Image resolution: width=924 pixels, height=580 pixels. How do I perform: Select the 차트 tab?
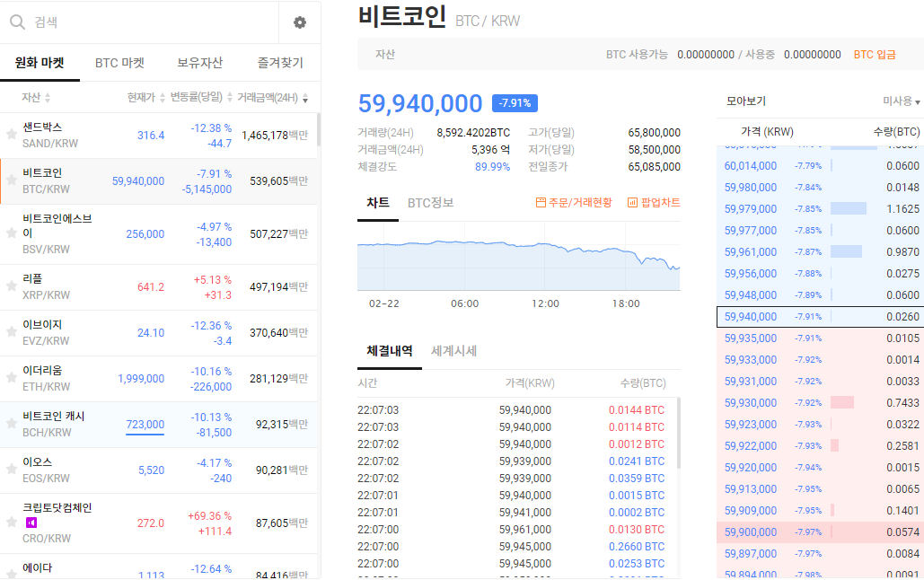378,203
